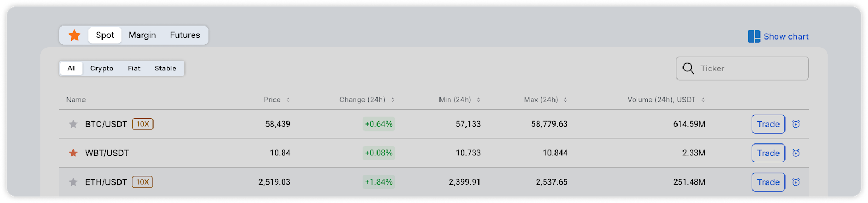Click the 10X badge on ETH/USDT
The height and width of the screenshot is (203, 868).
point(143,182)
